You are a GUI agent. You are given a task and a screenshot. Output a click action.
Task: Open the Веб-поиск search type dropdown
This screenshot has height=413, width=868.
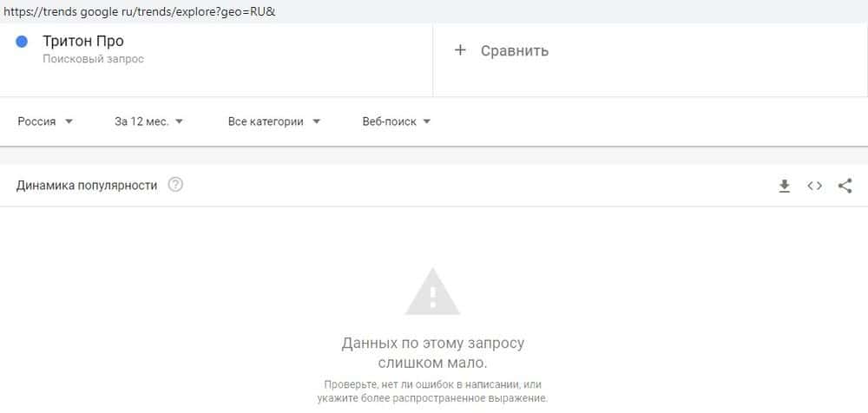pos(397,121)
